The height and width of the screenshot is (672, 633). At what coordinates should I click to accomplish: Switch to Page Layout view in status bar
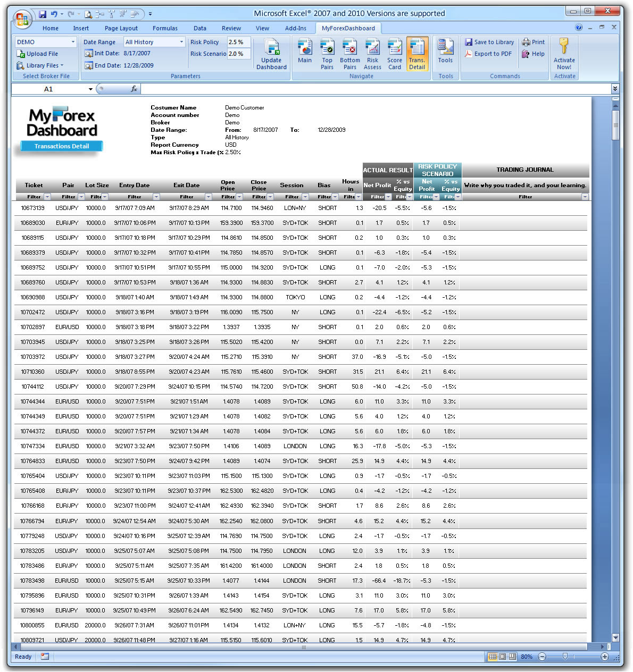pyautogui.click(x=503, y=657)
